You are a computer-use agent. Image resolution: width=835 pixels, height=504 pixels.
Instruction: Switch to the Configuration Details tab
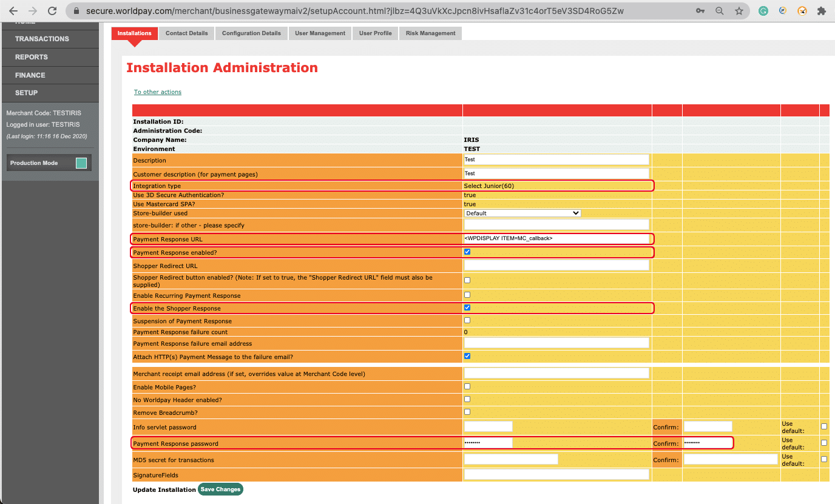[x=251, y=33]
